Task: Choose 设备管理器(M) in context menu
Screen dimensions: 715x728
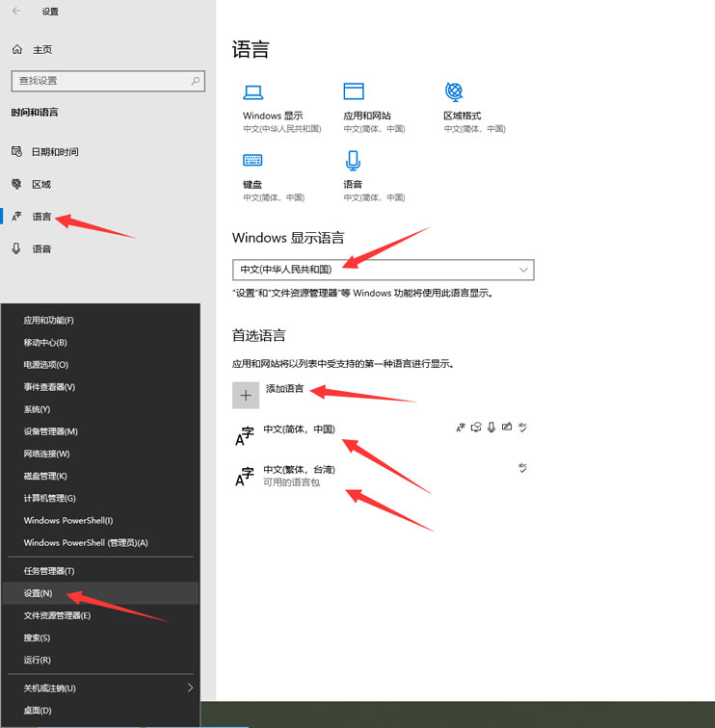Action: tap(51, 431)
